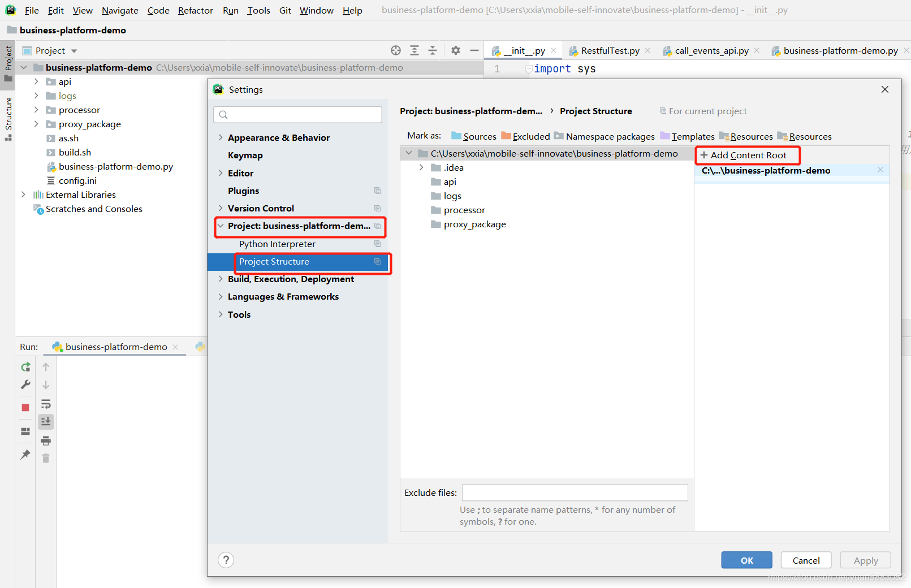The height and width of the screenshot is (588, 911).
Task: Focus the Settings search field
Action: click(297, 115)
